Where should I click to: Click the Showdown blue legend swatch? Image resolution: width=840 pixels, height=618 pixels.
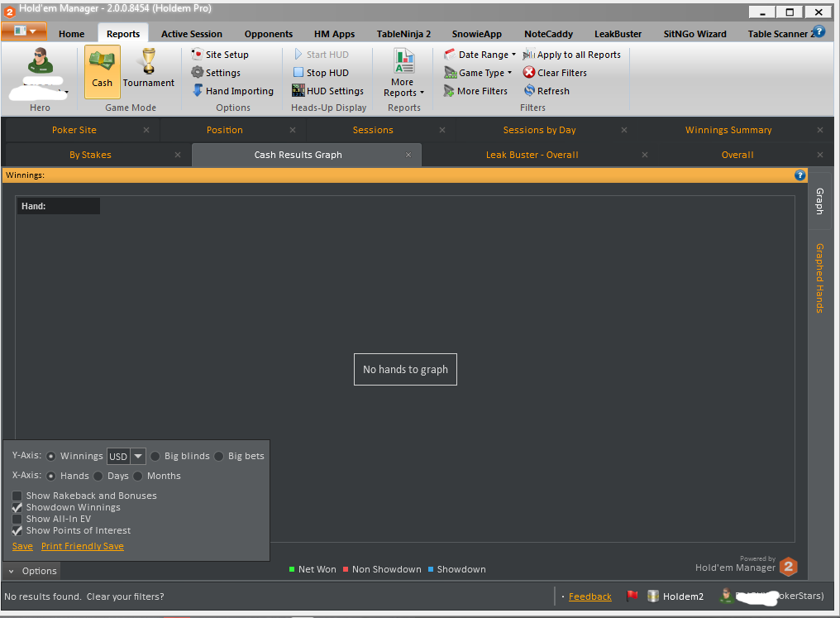[x=431, y=569]
